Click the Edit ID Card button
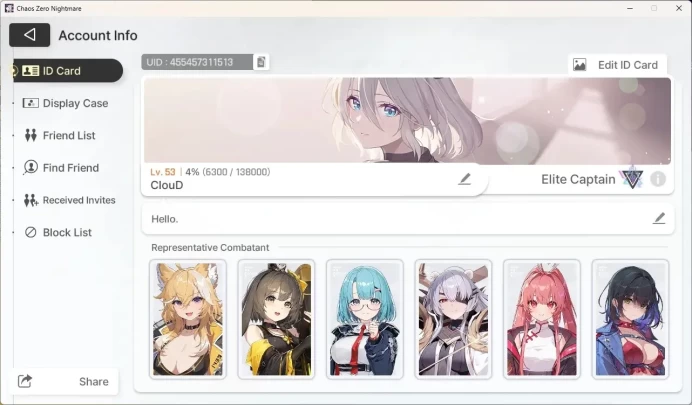 (x=617, y=65)
